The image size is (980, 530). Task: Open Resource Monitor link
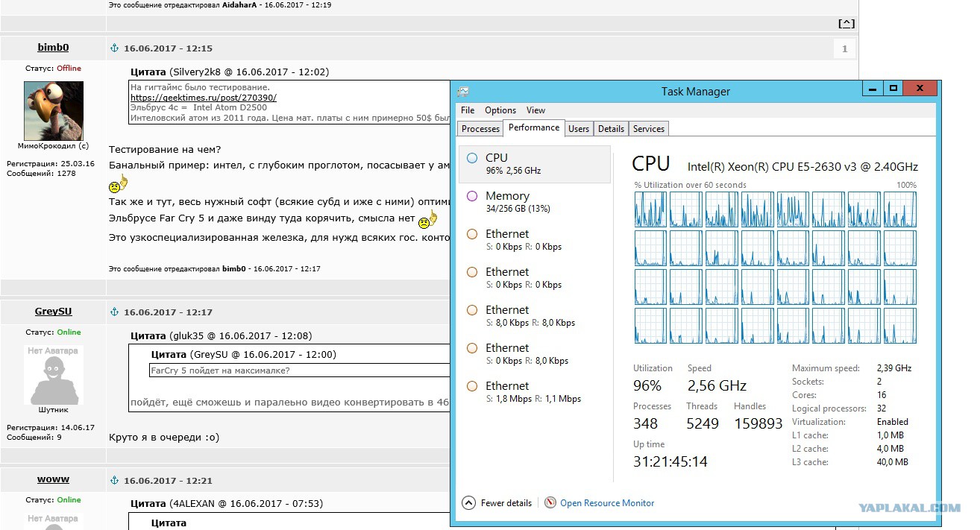[x=607, y=503]
